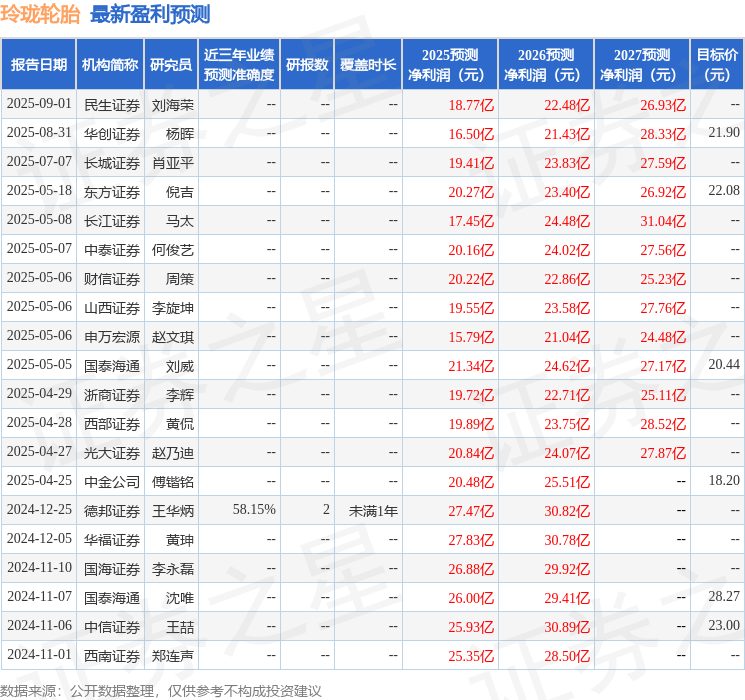
Task: Select analyst name 杨晖
Action: 180,134
